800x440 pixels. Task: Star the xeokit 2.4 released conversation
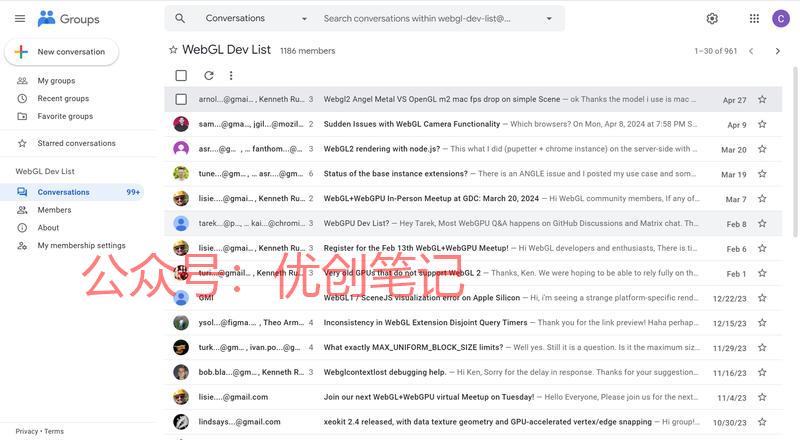pyautogui.click(x=762, y=422)
